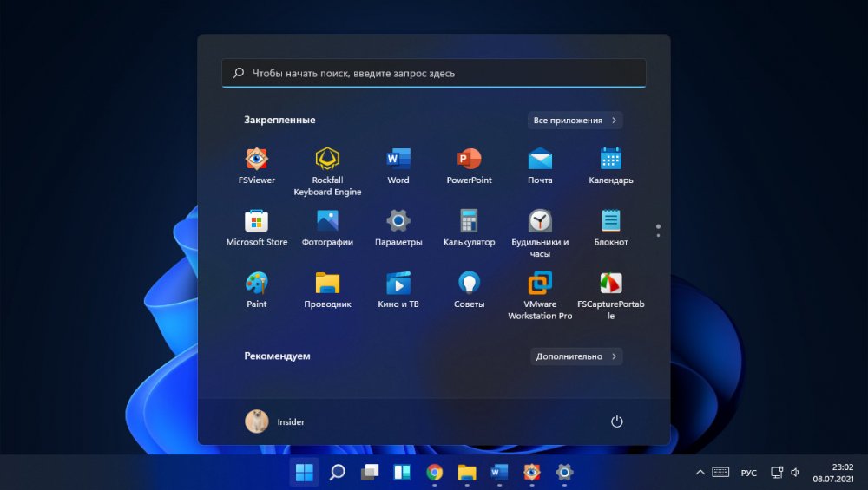
Task: Launch the Калькулятор app
Action: [x=469, y=228]
